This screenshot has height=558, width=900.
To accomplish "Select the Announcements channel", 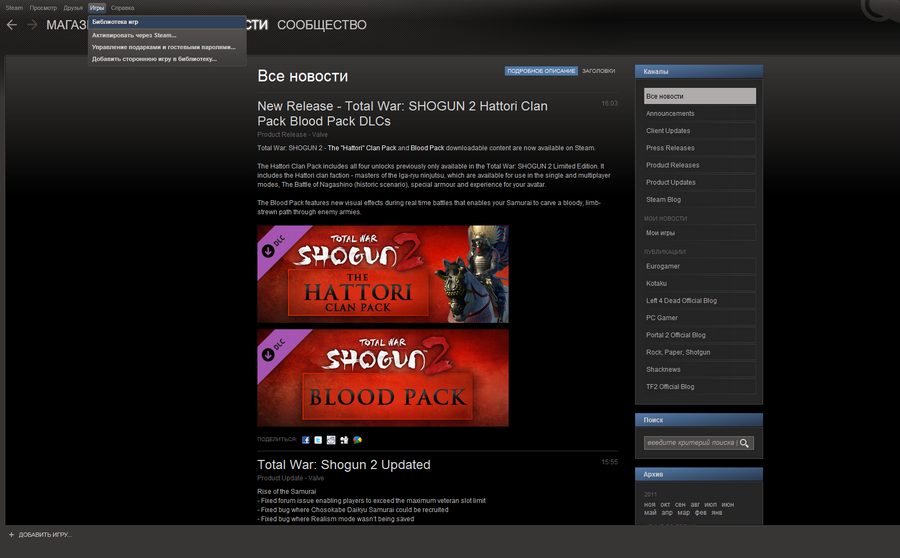I will click(700, 113).
